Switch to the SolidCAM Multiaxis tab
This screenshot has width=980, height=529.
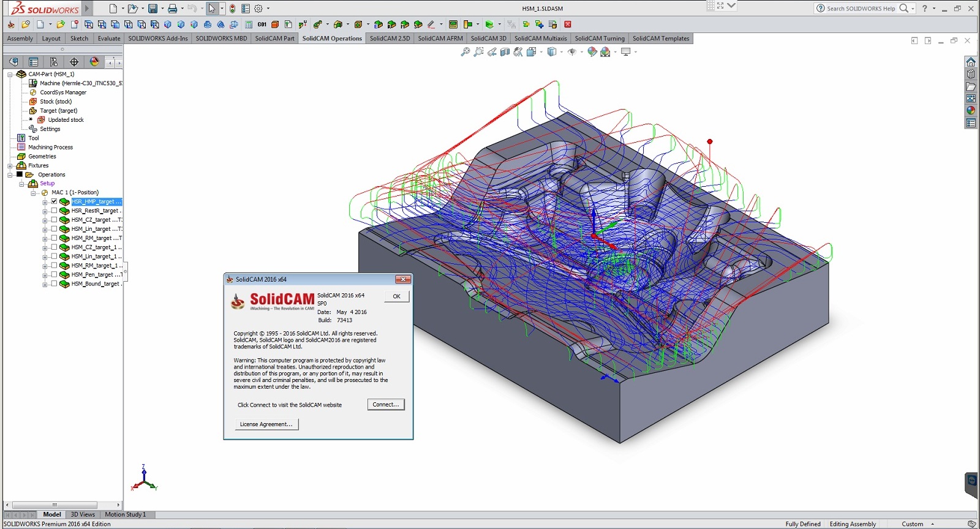(x=540, y=39)
